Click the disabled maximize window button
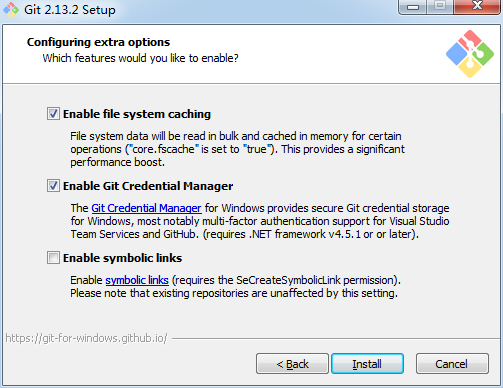 coord(440,7)
